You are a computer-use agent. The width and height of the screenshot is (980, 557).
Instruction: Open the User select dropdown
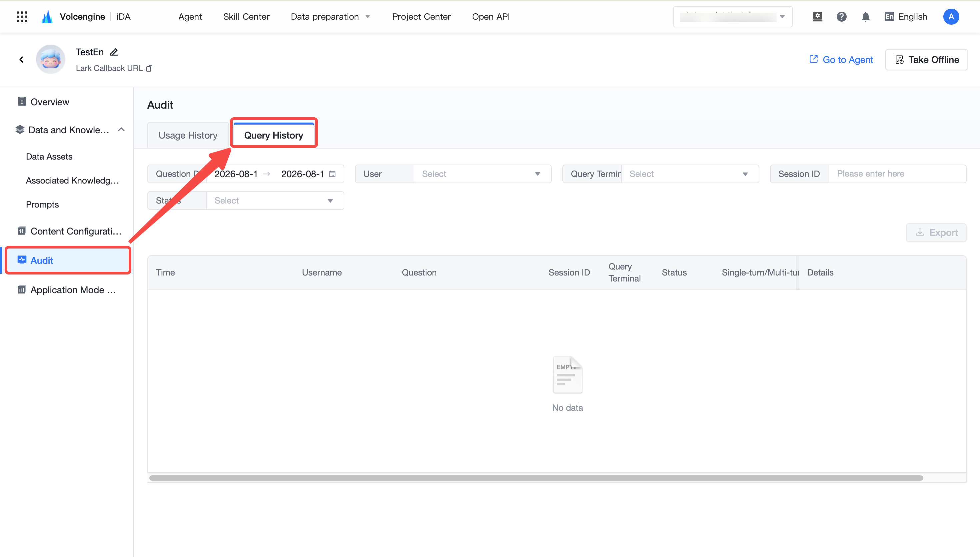(482, 174)
